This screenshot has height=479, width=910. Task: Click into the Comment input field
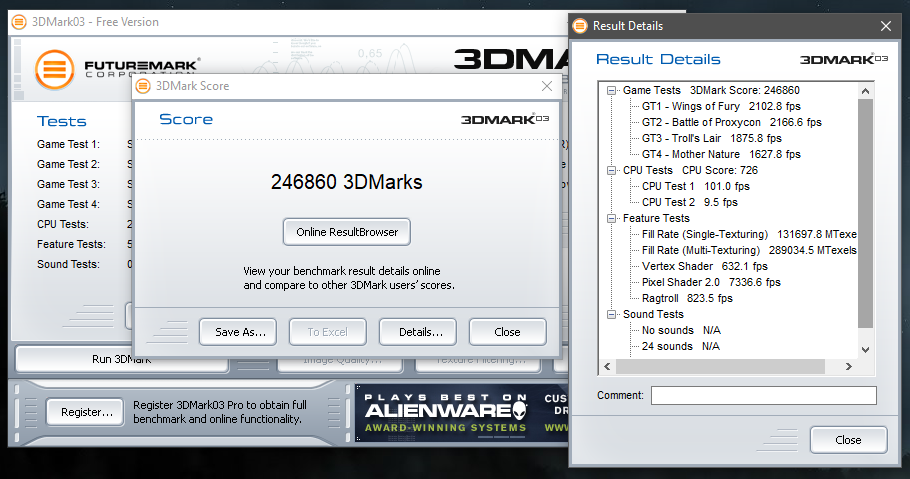pos(764,395)
